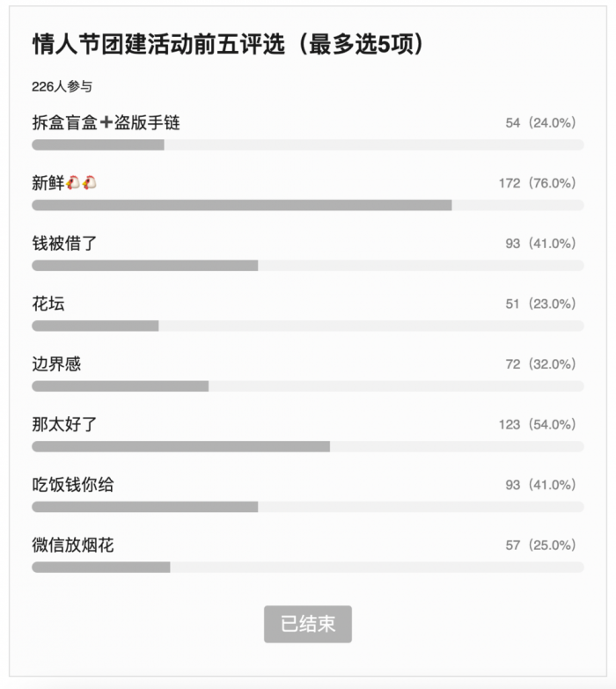Click the 边界感 result bar
The image size is (616, 689).
click(308, 386)
